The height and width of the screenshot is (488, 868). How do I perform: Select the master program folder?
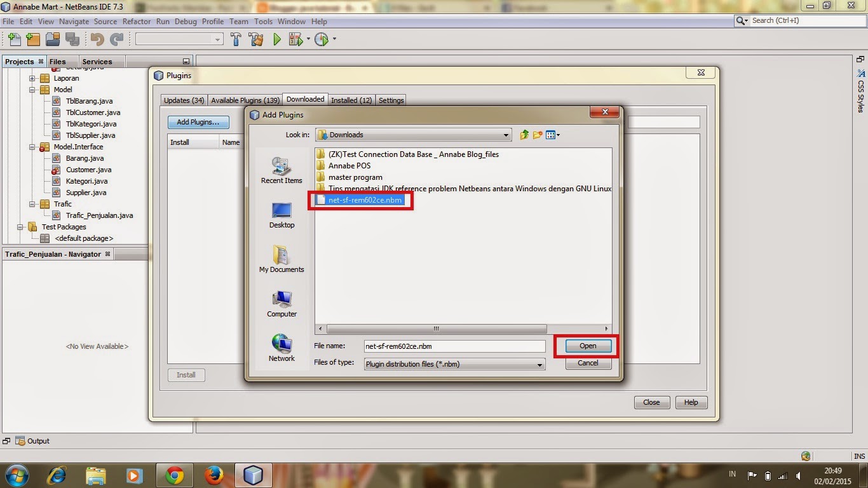pyautogui.click(x=349, y=177)
